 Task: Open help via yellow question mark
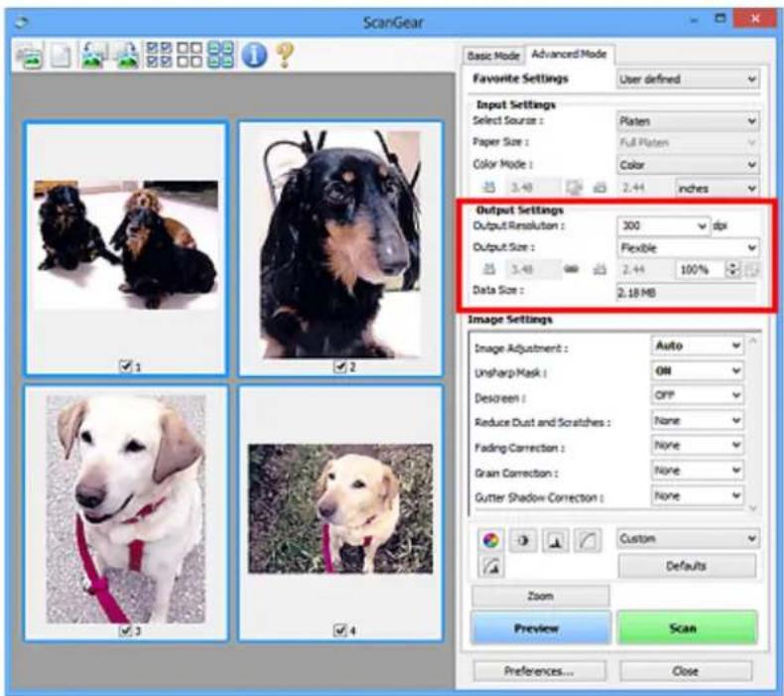coord(285,55)
